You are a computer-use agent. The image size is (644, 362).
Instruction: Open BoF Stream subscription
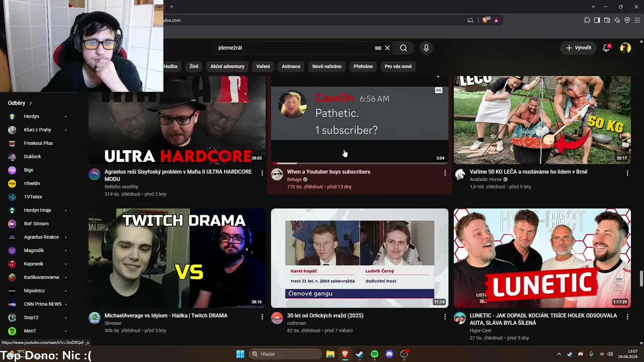click(38, 224)
